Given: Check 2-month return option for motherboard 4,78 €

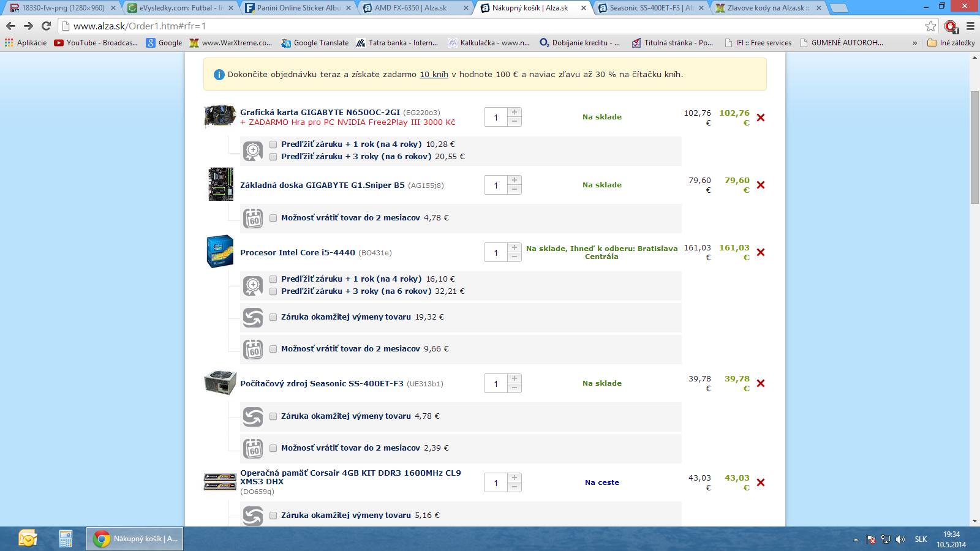Looking at the screenshot, I should (x=273, y=218).
